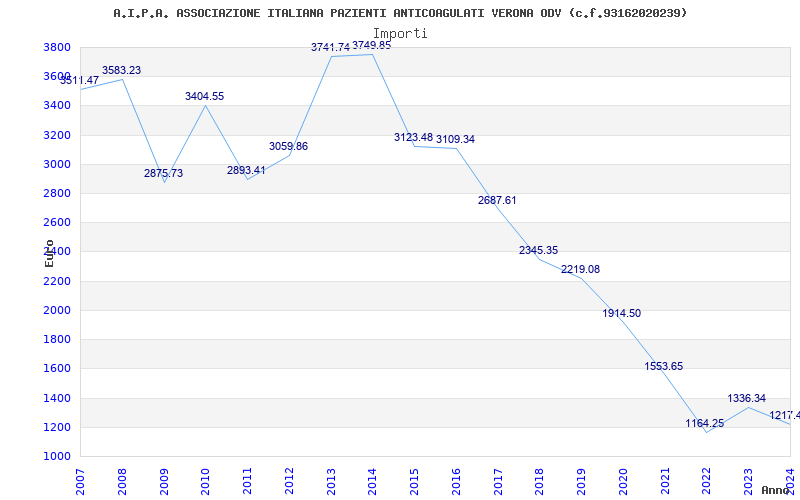Click the y-axis value 2000
This screenshot has height=500, width=800.
(58, 310)
